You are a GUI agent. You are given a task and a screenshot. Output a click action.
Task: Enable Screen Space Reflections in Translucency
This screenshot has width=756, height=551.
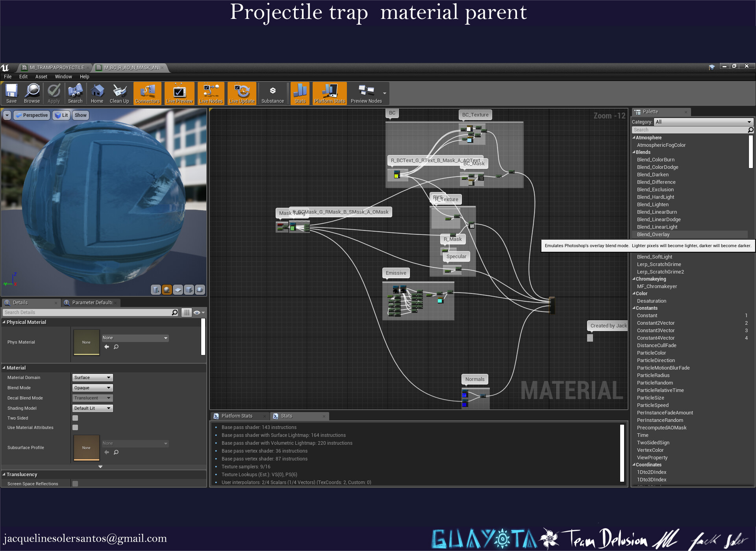click(x=75, y=484)
